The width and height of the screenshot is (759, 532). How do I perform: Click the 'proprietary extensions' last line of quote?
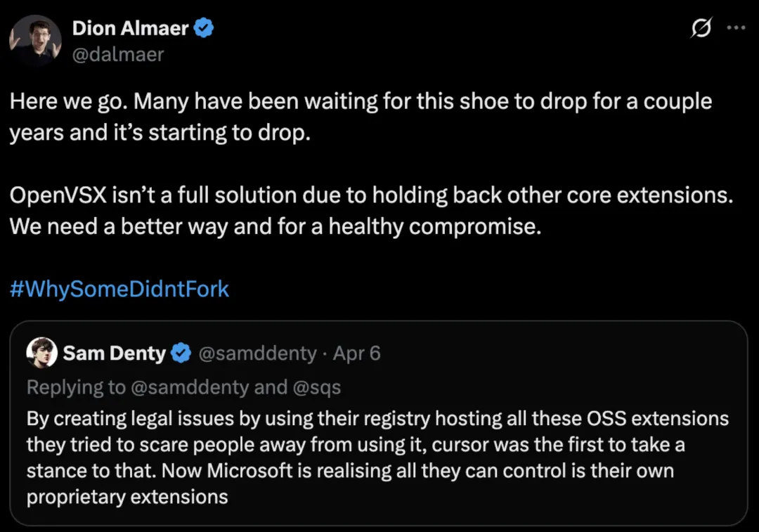(x=127, y=497)
